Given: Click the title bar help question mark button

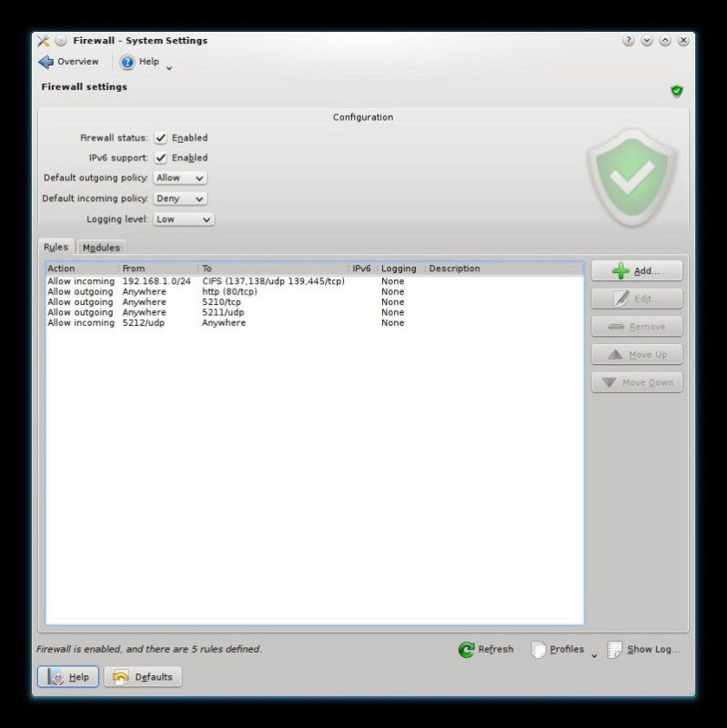Looking at the screenshot, I should click(628, 41).
